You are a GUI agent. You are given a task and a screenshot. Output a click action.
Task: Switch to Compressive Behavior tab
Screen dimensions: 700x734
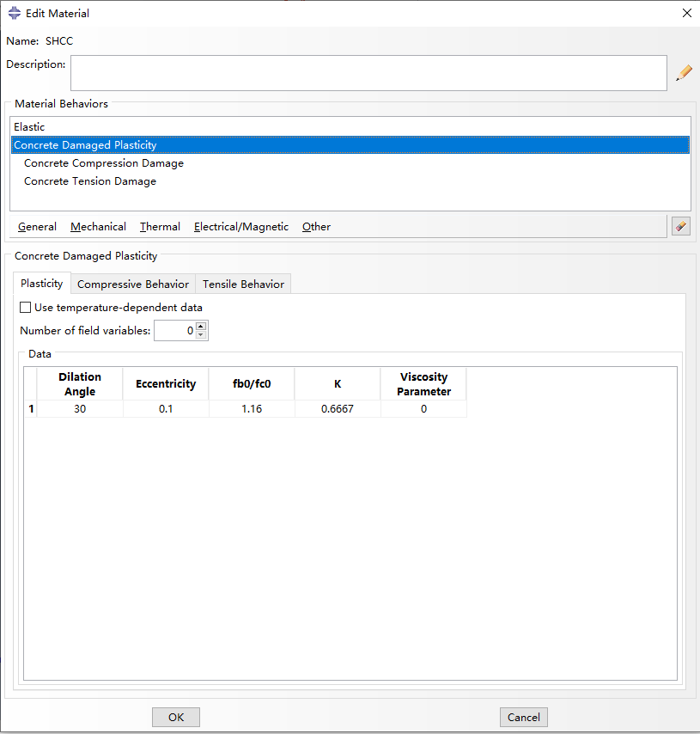pos(133,284)
